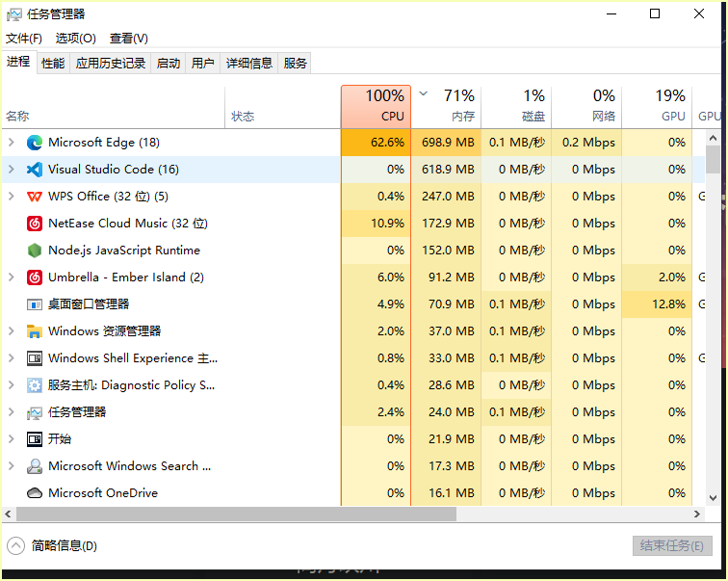Screen dimensions: 728x581
Task: Expand the Windows Shell Experience row
Action: 12,358
